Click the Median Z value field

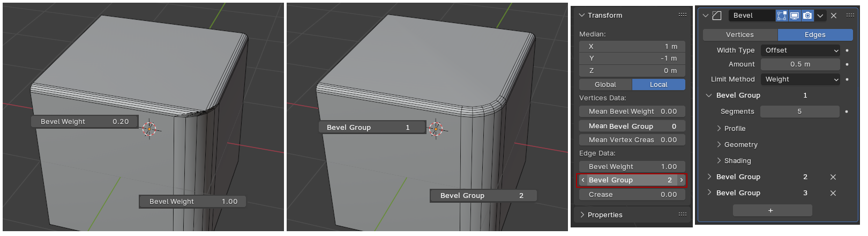point(632,71)
